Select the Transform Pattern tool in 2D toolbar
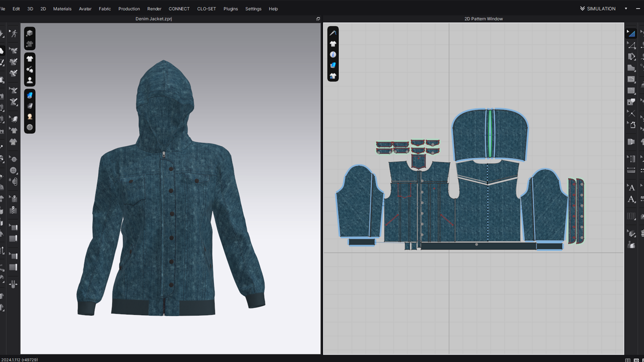Screen dimensions: 644x362 [631, 33]
